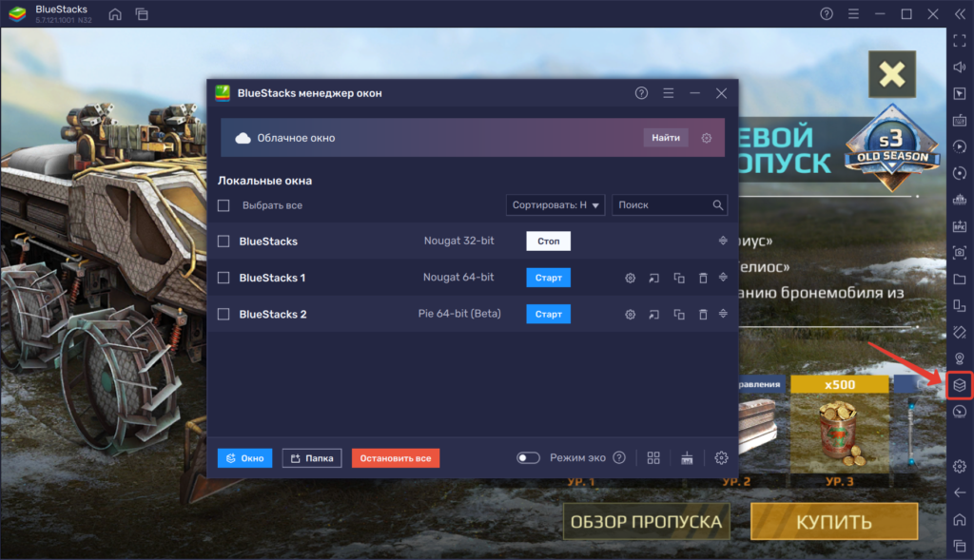Open cloud window settings gear

(707, 138)
